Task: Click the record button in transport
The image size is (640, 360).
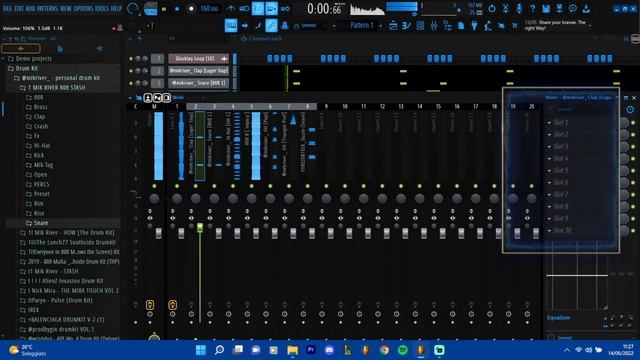Action: (191, 9)
